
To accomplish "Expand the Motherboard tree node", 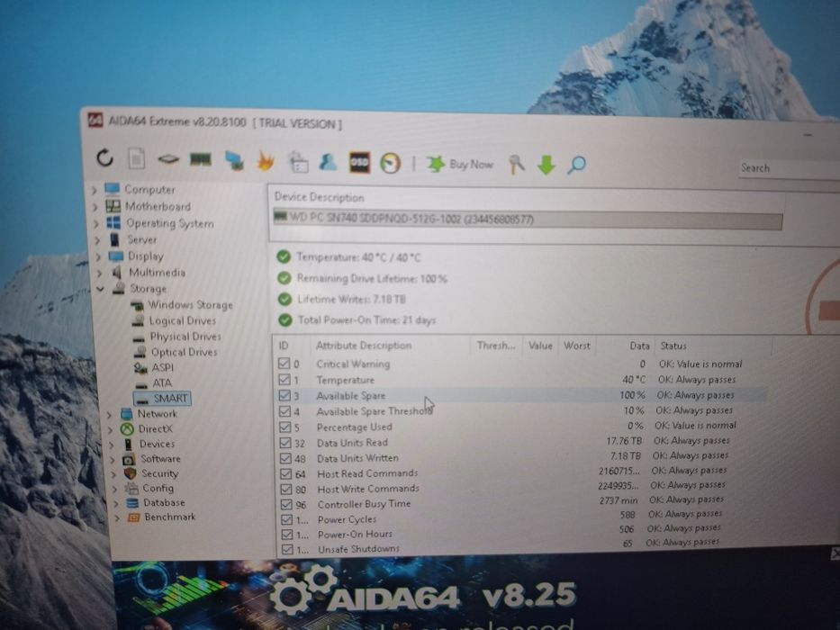I will pyautogui.click(x=95, y=207).
